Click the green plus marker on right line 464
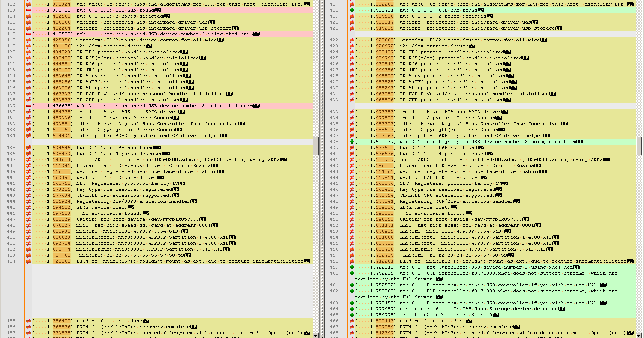This screenshot has width=644, height=338. point(351,309)
